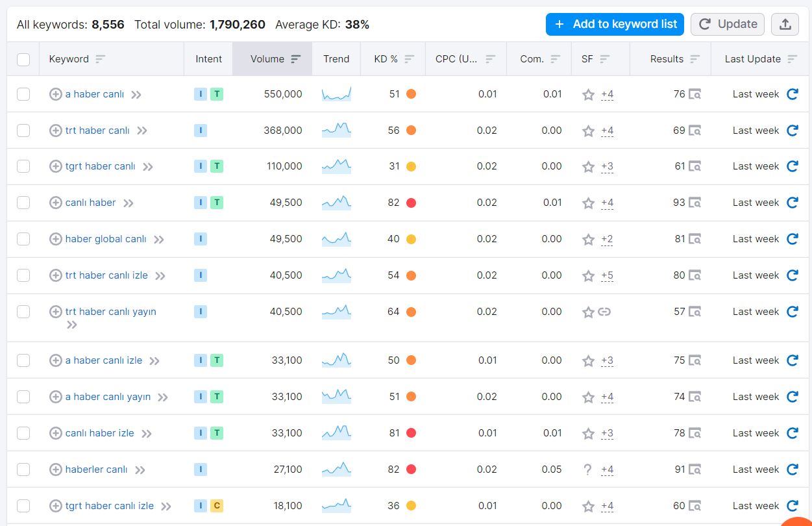Refresh metrics for 'haber global canlı' row
This screenshot has height=526, width=812.
tap(792, 239)
